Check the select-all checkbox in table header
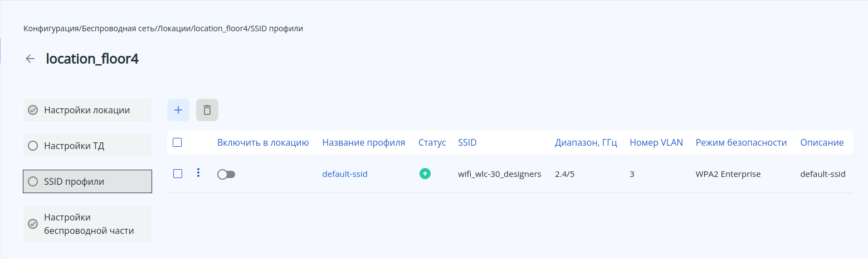This screenshot has height=259, width=868. (177, 142)
